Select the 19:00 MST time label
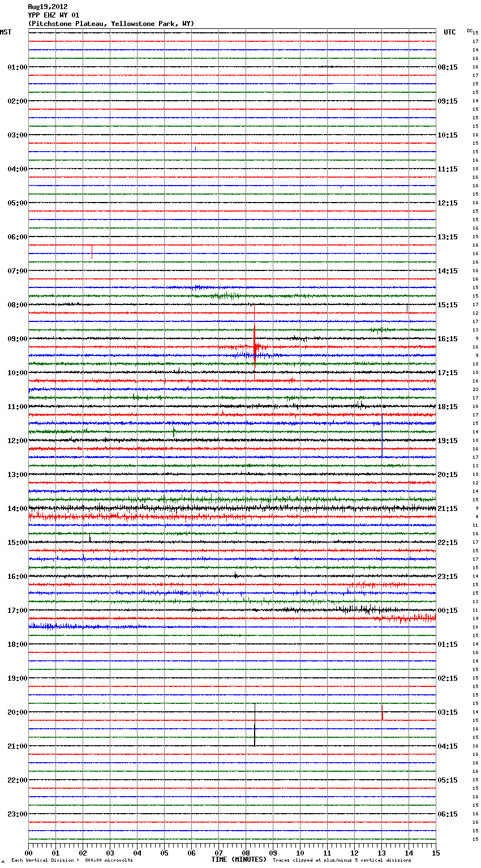The image size is (481, 868). [17, 678]
